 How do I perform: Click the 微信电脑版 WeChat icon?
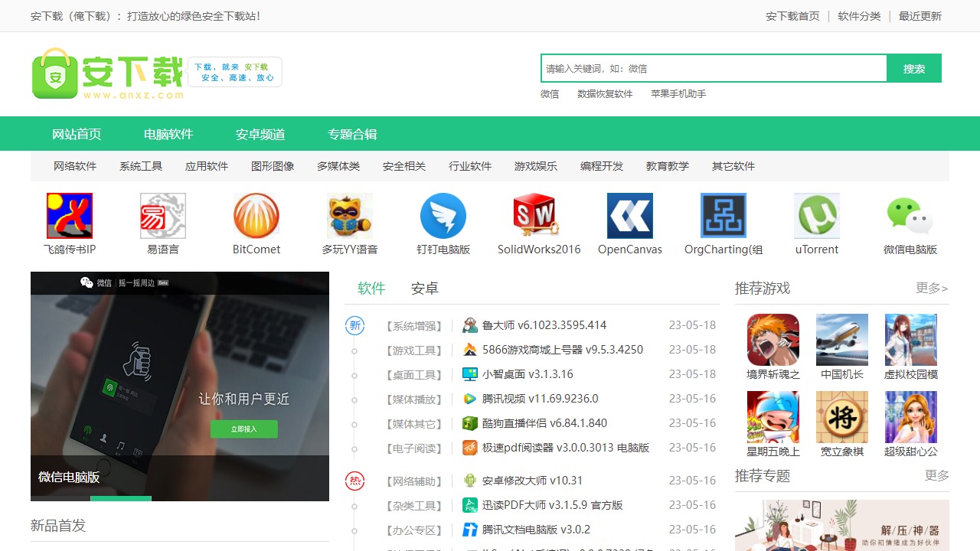point(910,215)
